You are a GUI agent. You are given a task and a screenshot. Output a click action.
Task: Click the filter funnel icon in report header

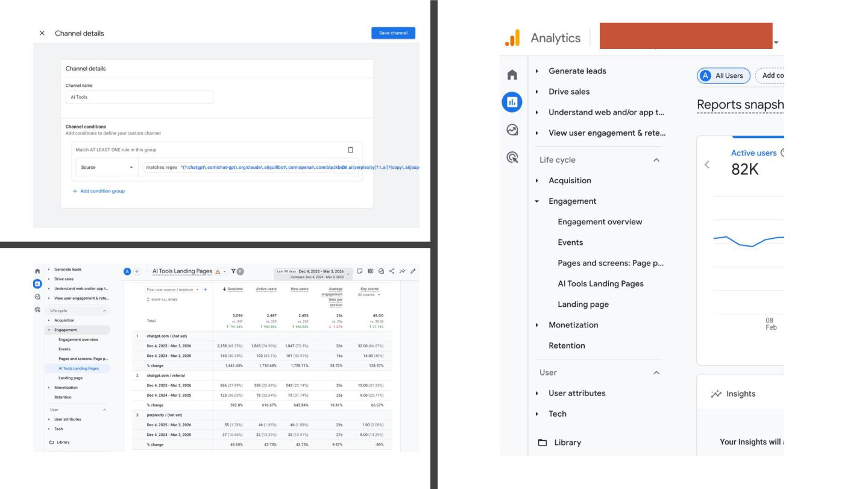click(x=233, y=271)
